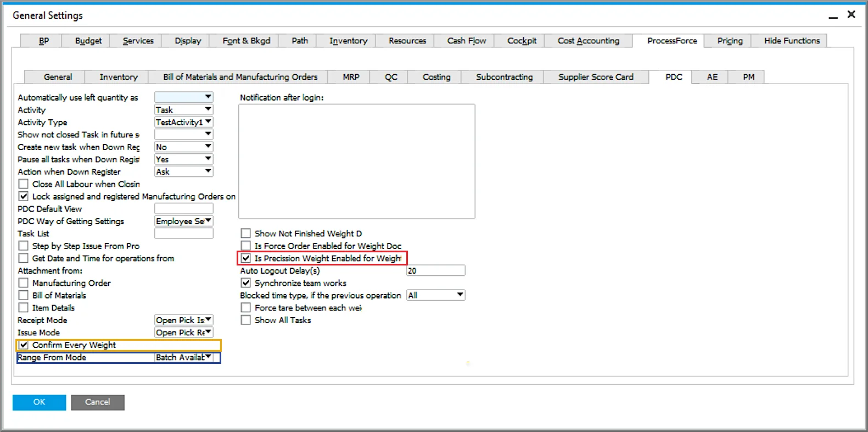Open Show not closed Task dropdown
This screenshot has width=868, height=432.
click(x=184, y=135)
